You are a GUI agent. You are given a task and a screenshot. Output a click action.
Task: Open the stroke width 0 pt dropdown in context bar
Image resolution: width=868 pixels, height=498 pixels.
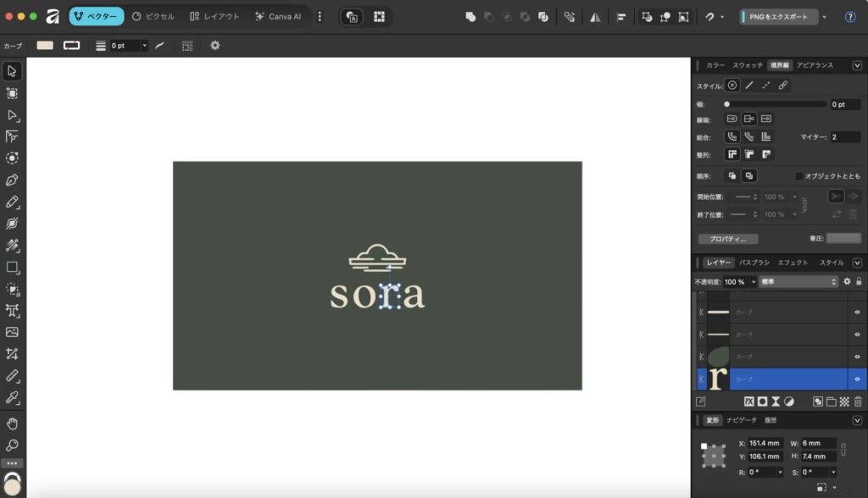[144, 46]
